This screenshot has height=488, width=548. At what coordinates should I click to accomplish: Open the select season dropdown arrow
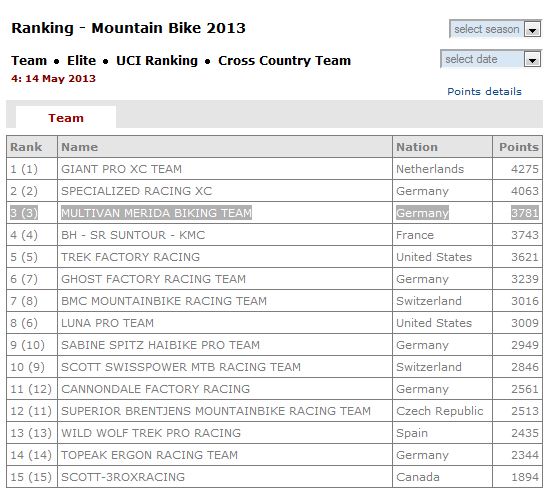(x=532, y=30)
